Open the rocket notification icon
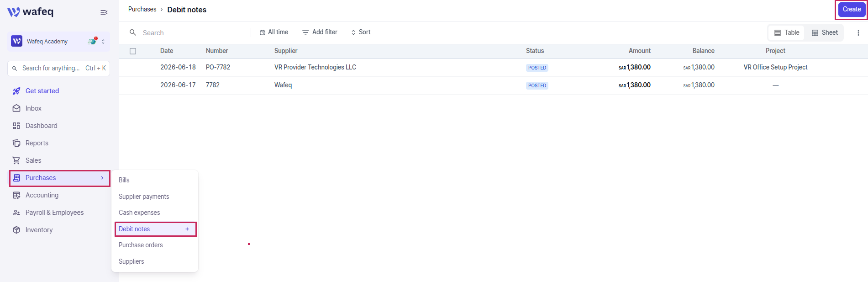 click(93, 41)
